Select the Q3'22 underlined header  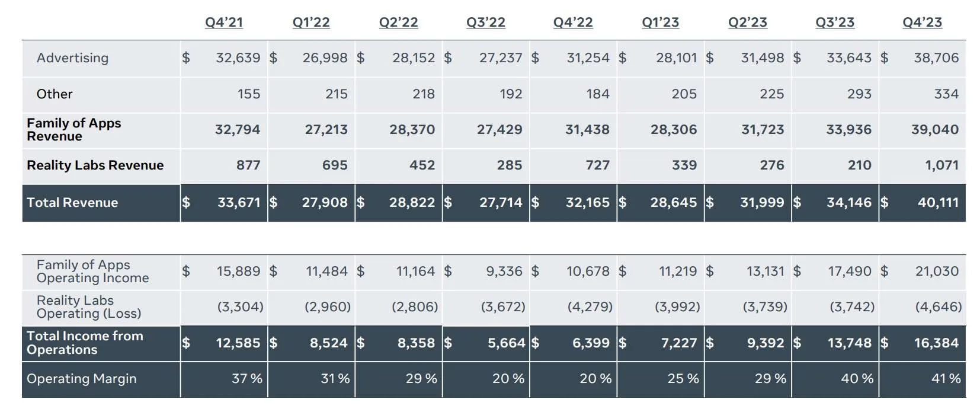tap(486, 23)
